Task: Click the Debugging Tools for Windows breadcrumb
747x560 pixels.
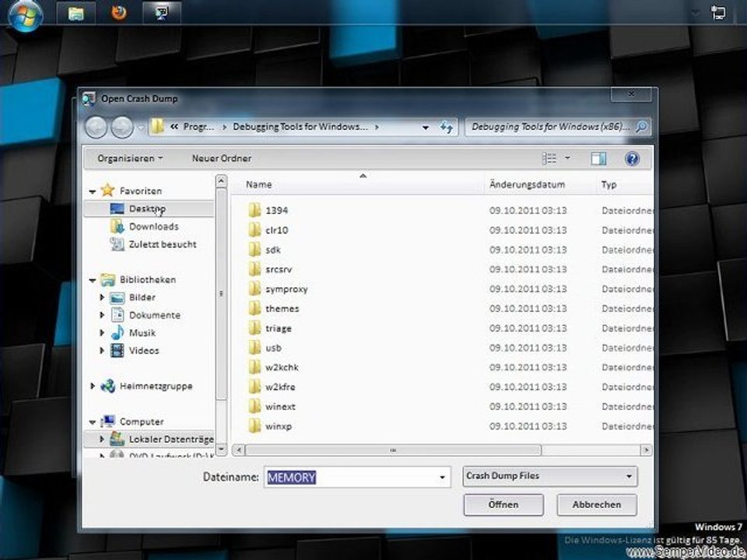Action: coord(300,127)
